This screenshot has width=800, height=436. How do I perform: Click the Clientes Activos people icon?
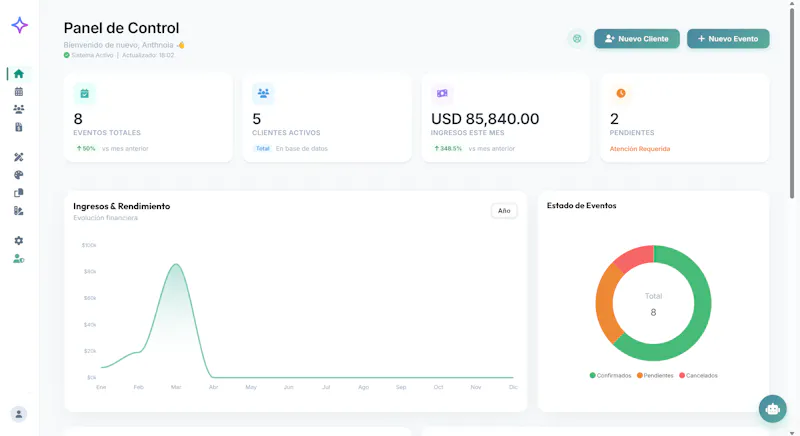pyautogui.click(x=263, y=93)
